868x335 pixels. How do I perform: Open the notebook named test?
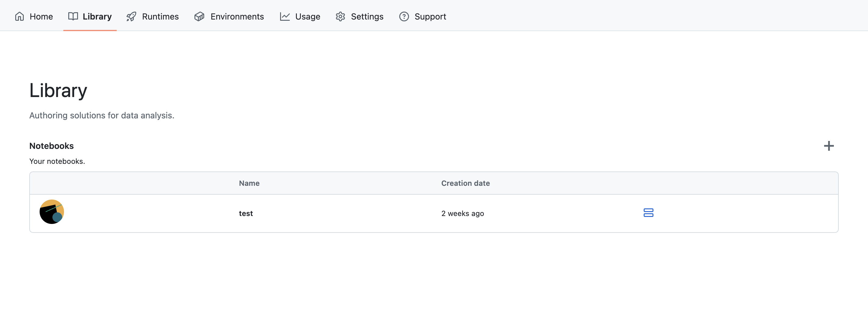(246, 214)
